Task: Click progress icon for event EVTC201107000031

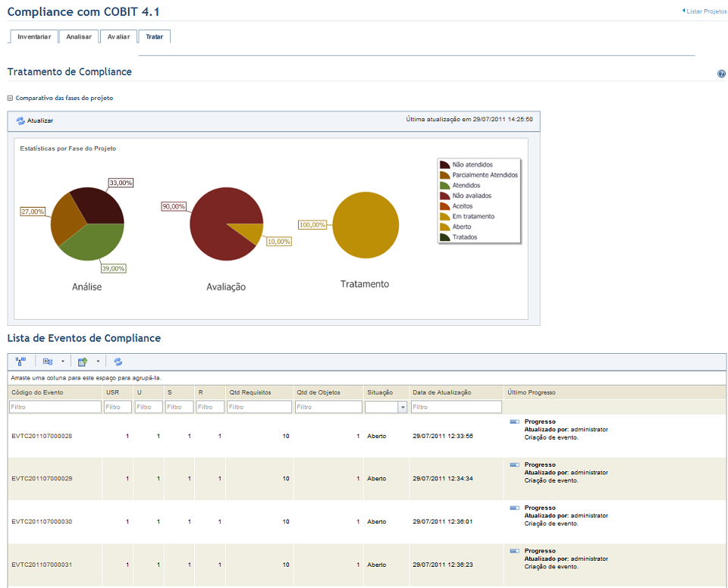Action: click(x=514, y=551)
